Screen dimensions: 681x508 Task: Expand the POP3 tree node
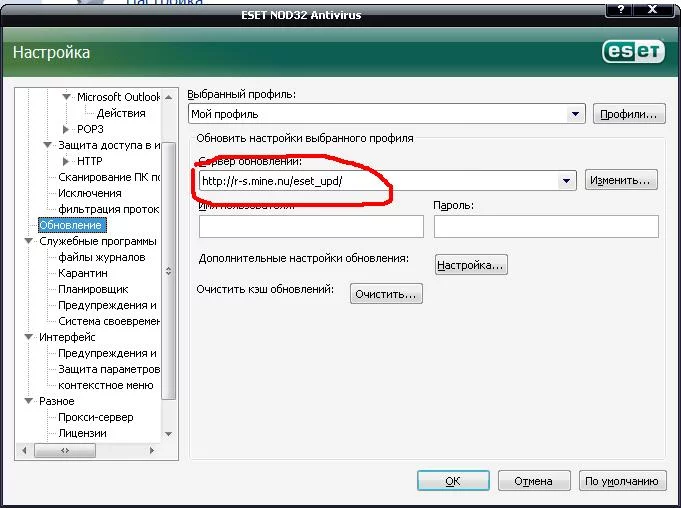(x=66, y=129)
